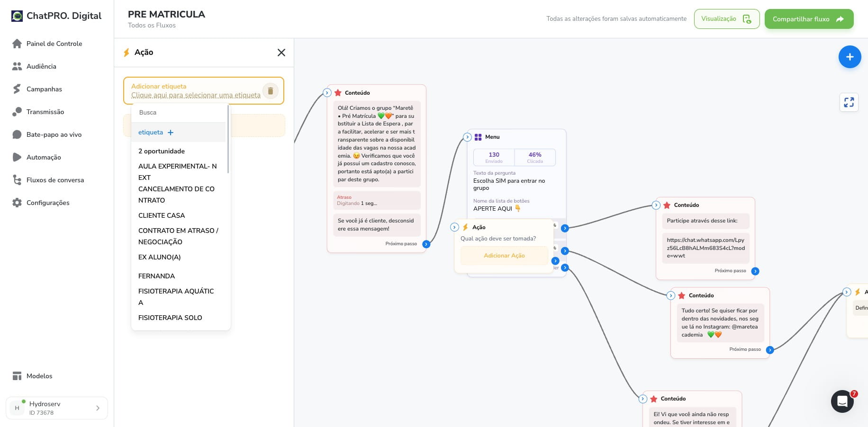
Task: Click the Fluxos de conversa icon
Action: [x=17, y=180]
